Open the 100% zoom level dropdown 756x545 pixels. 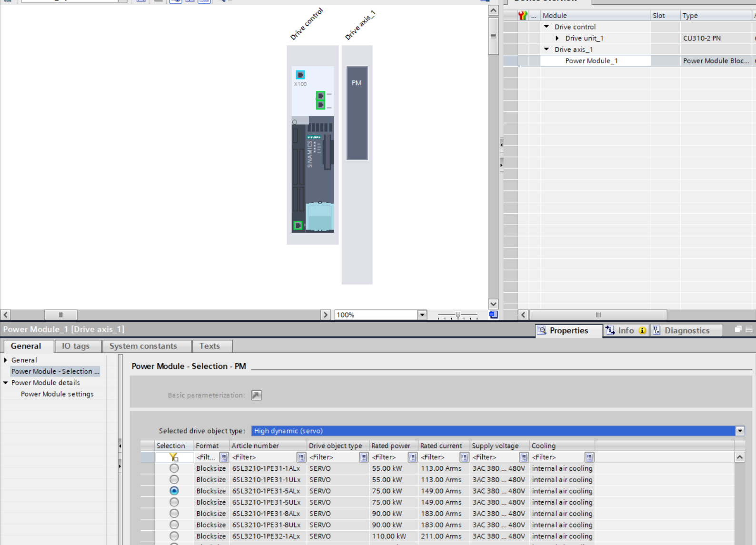(422, 315)
